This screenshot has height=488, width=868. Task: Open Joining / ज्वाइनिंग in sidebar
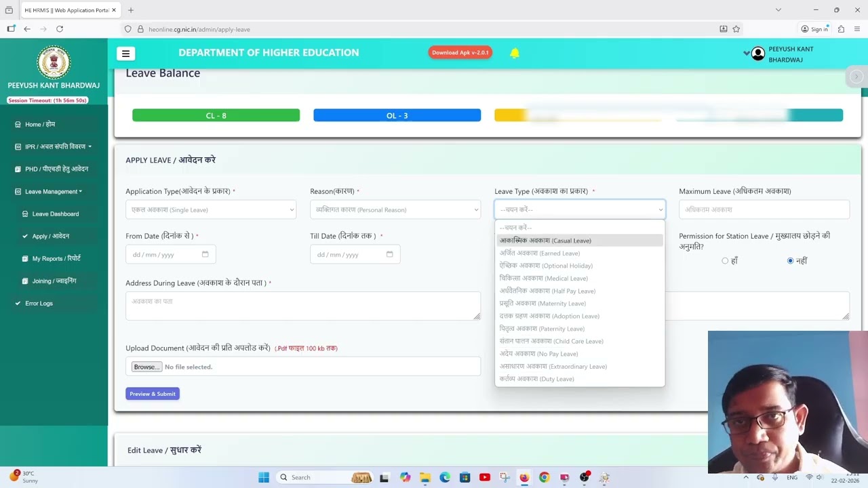(54, 281)
